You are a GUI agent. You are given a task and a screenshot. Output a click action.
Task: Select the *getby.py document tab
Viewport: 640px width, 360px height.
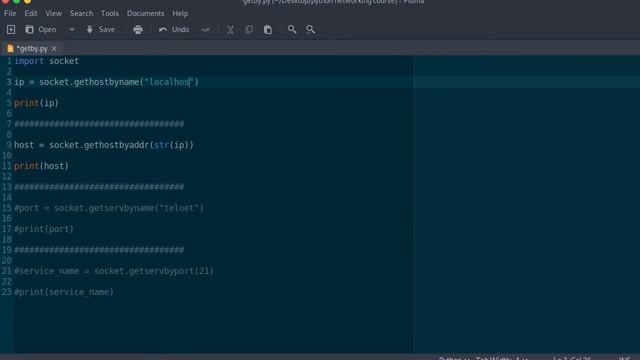[x=32, y=49]
